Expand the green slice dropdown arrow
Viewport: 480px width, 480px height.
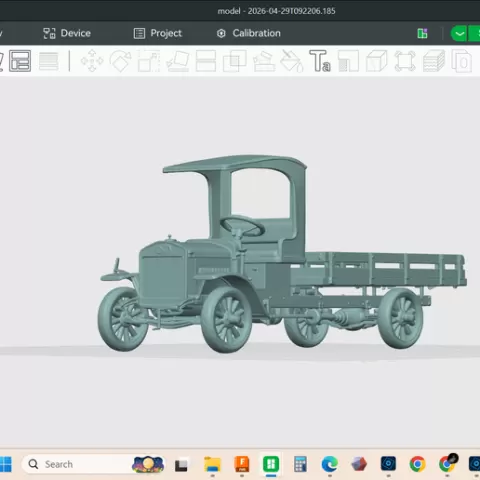coord(459,33)
